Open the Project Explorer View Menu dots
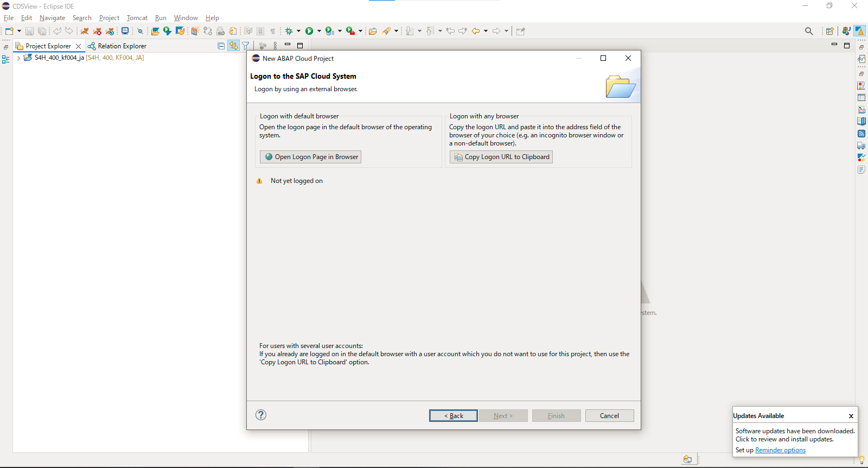Screen dimensions: 868x468 (275, 46)
